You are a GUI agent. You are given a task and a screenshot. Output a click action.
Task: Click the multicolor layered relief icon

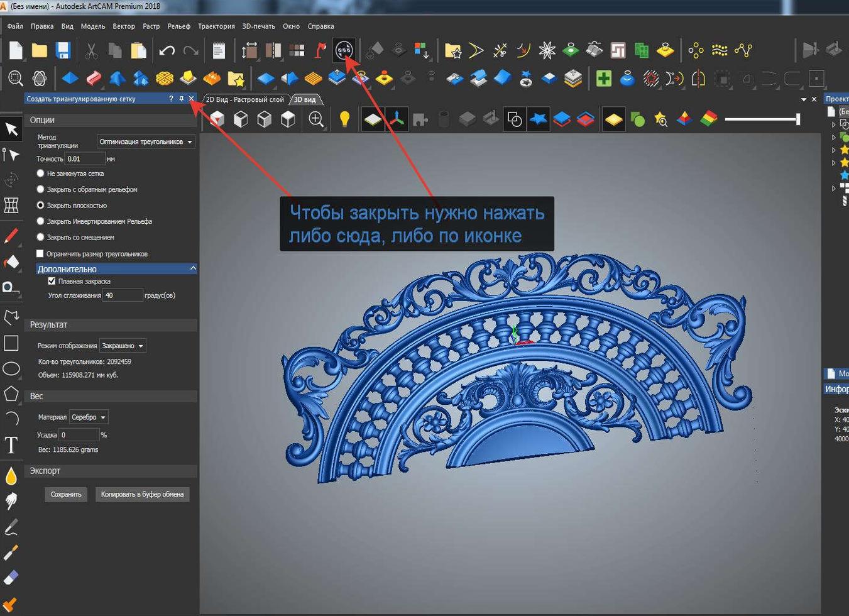(x=708, y=119)
